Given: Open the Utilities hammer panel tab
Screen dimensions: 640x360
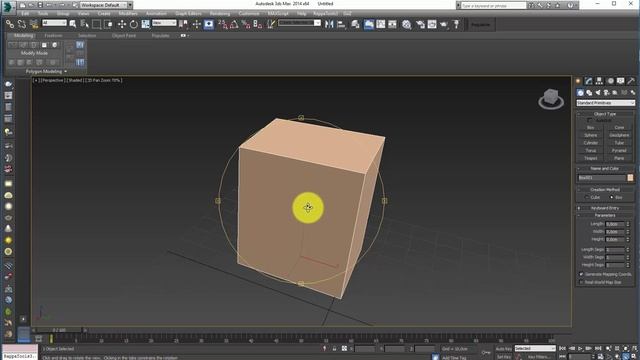Looking at the screenshot, I should 631,81.
